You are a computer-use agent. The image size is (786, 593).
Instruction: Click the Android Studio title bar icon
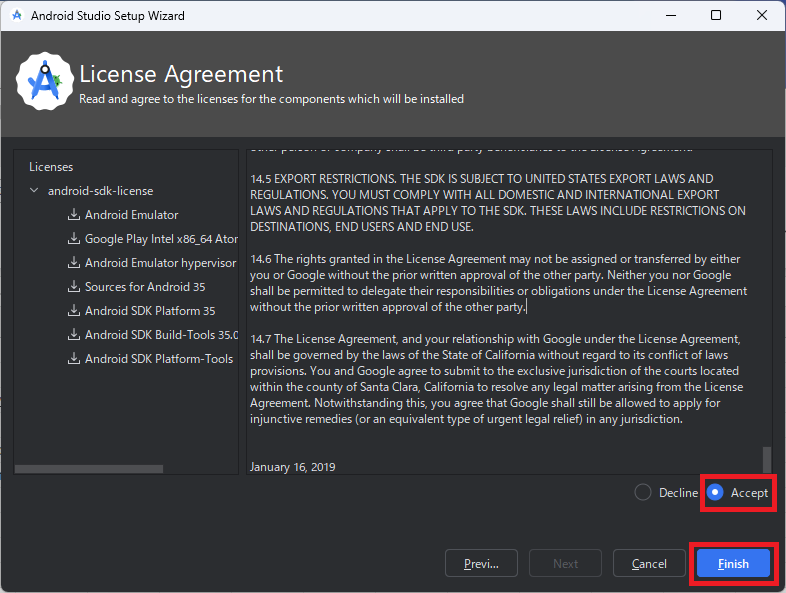(15, 16)
